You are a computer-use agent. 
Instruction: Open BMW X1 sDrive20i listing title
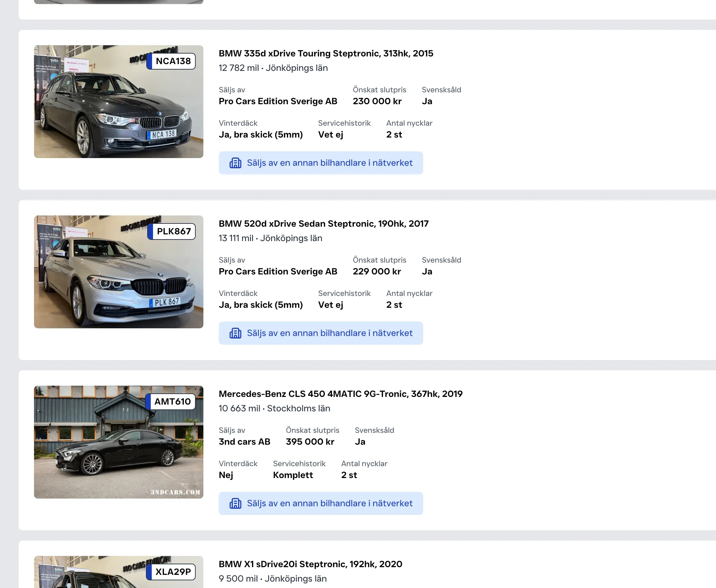click(310, 564)
